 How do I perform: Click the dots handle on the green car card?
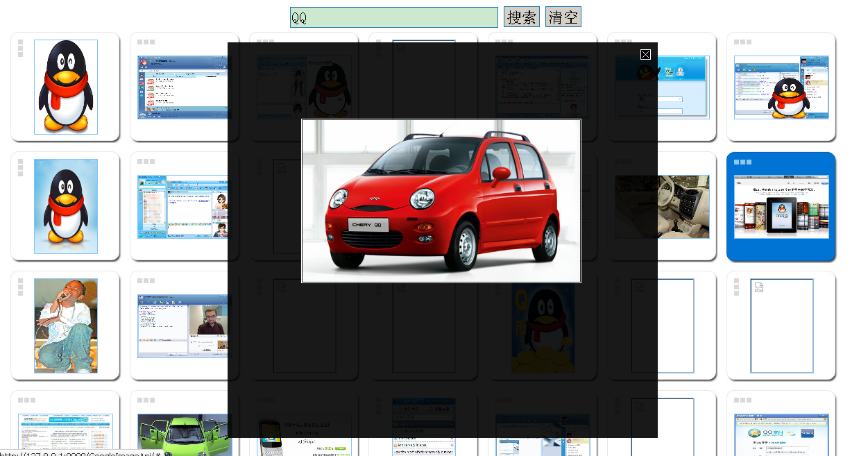click(146, 400)
